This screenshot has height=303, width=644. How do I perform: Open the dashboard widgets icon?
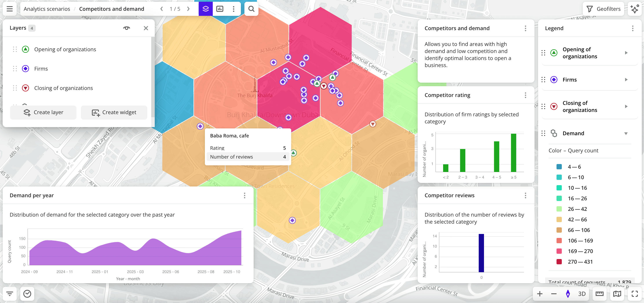[220, 9]
